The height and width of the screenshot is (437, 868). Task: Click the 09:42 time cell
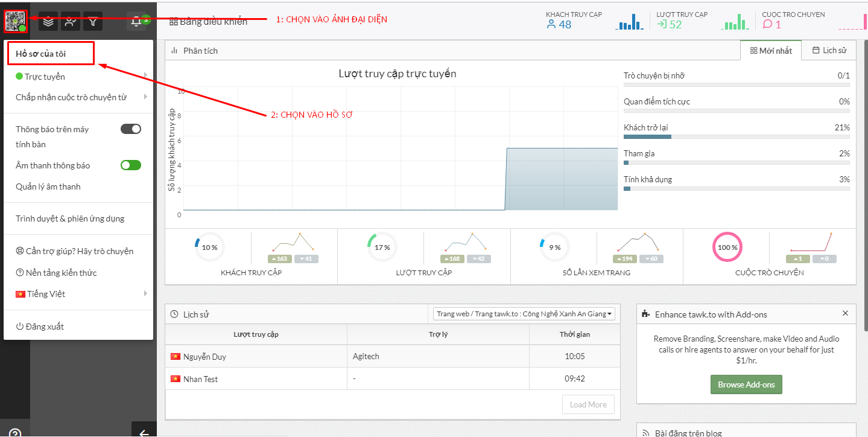point(575,379)
